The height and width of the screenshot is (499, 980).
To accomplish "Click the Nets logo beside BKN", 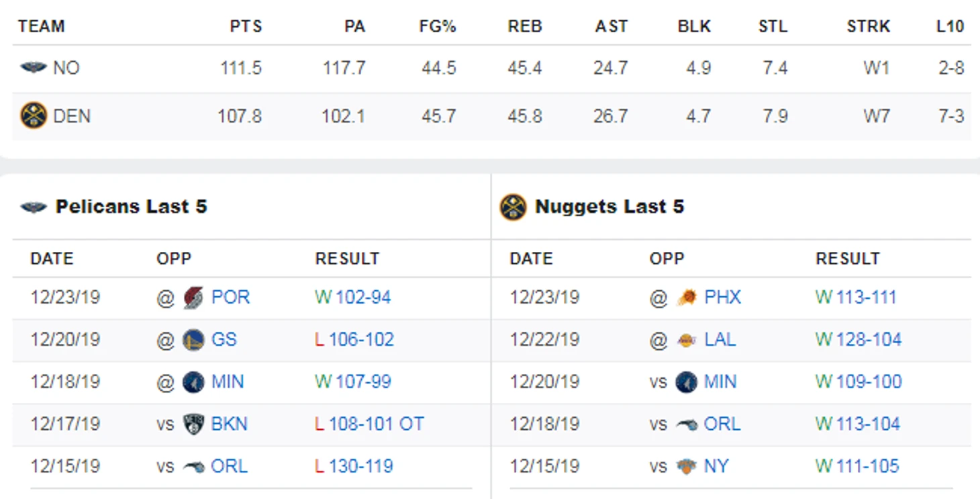I will click(193, 424).
